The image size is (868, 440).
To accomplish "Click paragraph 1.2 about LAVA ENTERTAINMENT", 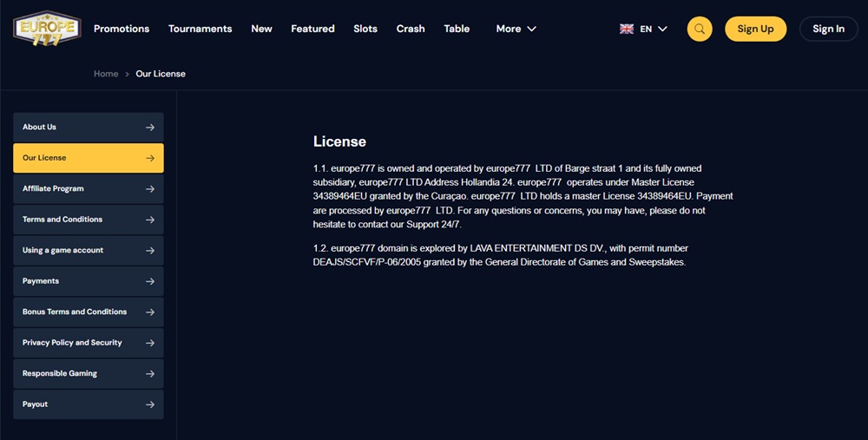I will click(x=501, y=255).
